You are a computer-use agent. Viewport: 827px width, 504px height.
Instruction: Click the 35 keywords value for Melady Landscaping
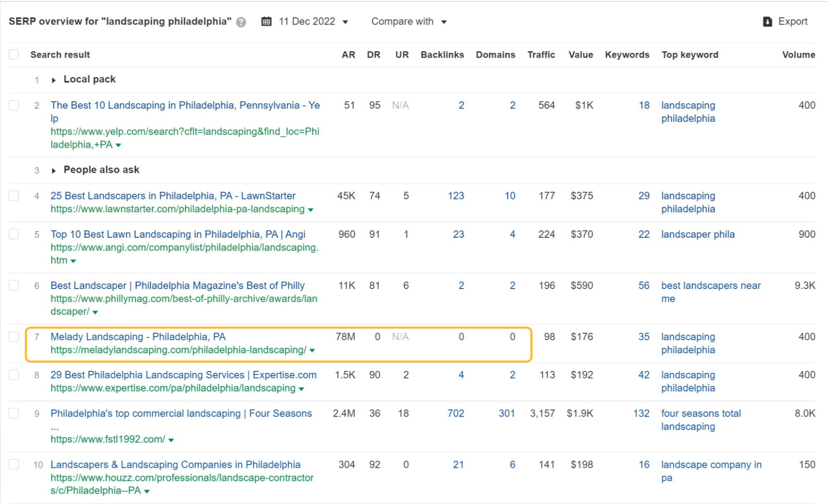644,337
